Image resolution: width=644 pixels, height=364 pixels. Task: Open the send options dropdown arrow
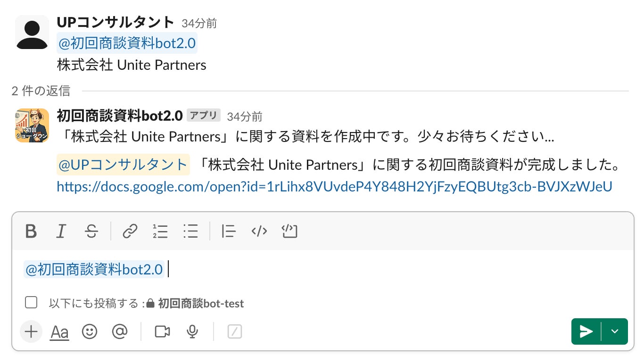615,331
